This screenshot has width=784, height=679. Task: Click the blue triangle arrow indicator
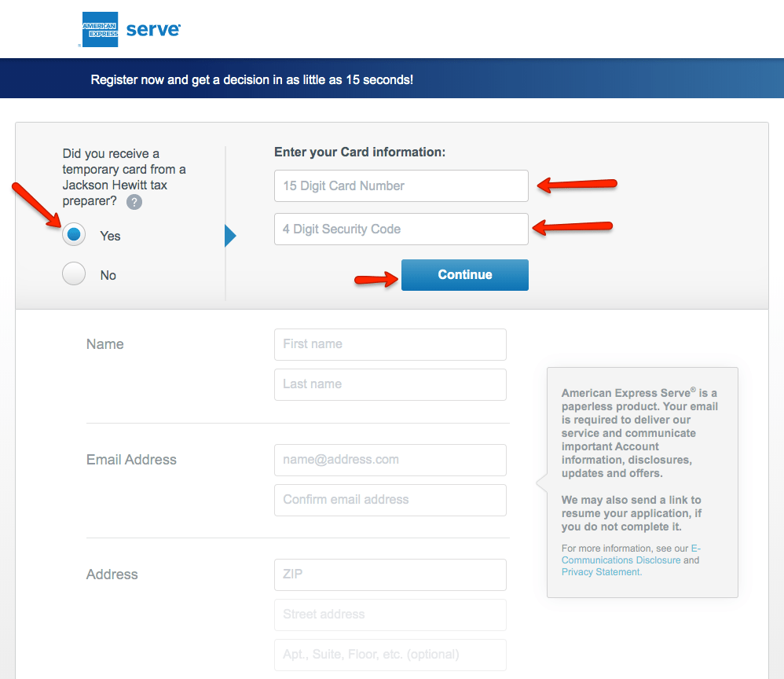coord(230,237)
